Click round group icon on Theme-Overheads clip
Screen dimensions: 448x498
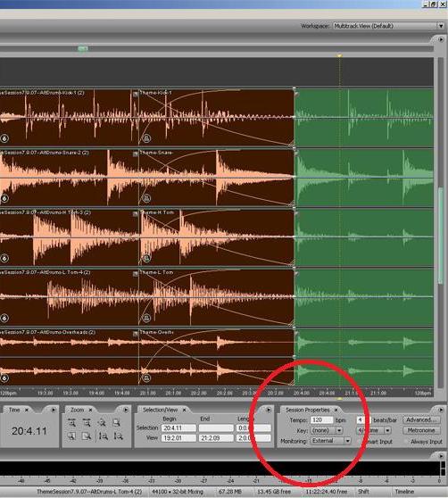click(146, 378)
